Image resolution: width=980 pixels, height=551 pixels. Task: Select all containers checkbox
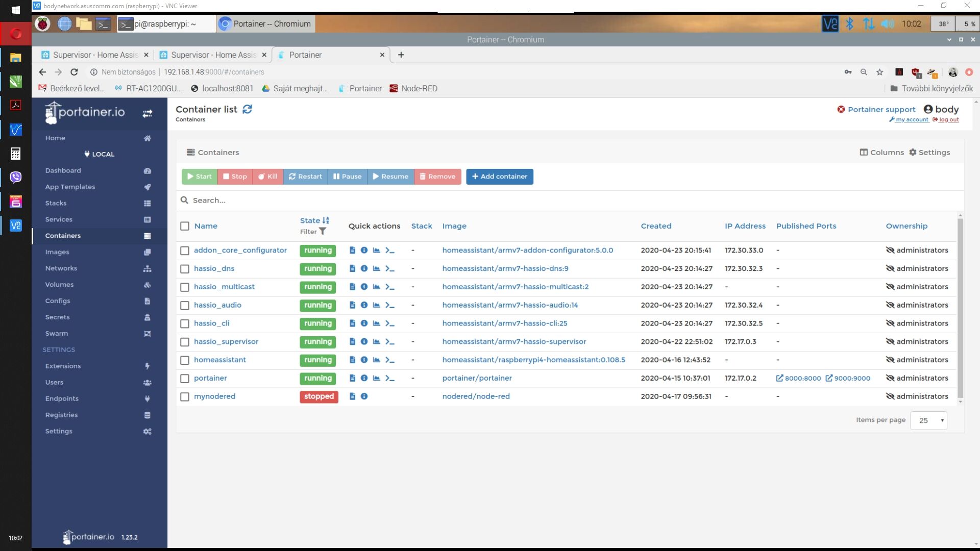point(185,226)
